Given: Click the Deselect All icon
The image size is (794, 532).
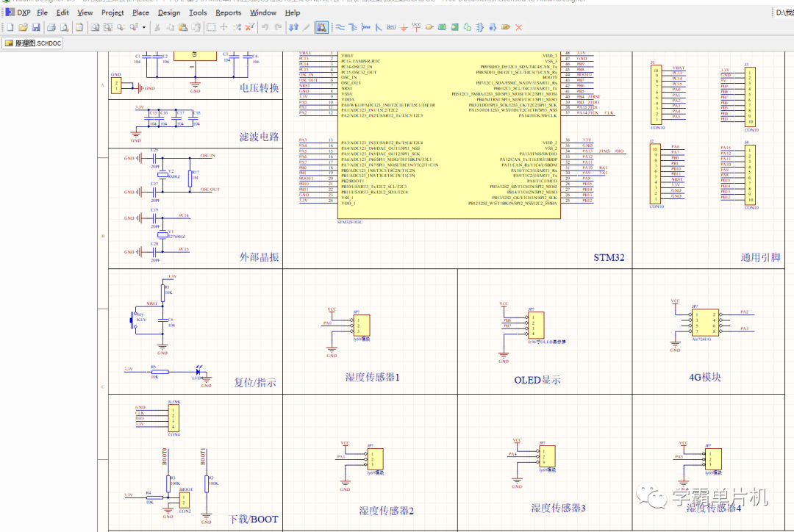Looking at the screenshot, I should pos(237,27).
